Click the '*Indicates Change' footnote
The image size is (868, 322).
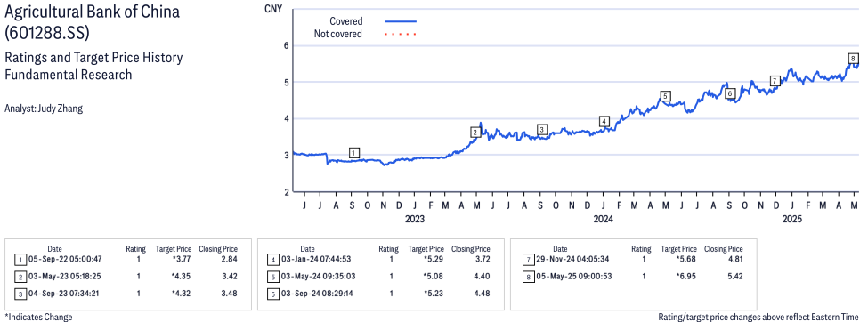click(38, 317)
